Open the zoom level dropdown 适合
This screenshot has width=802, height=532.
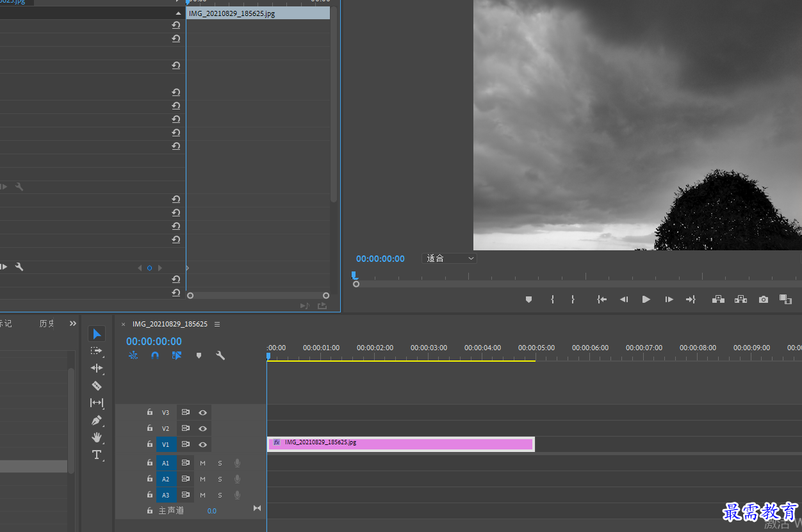(450, 259)
